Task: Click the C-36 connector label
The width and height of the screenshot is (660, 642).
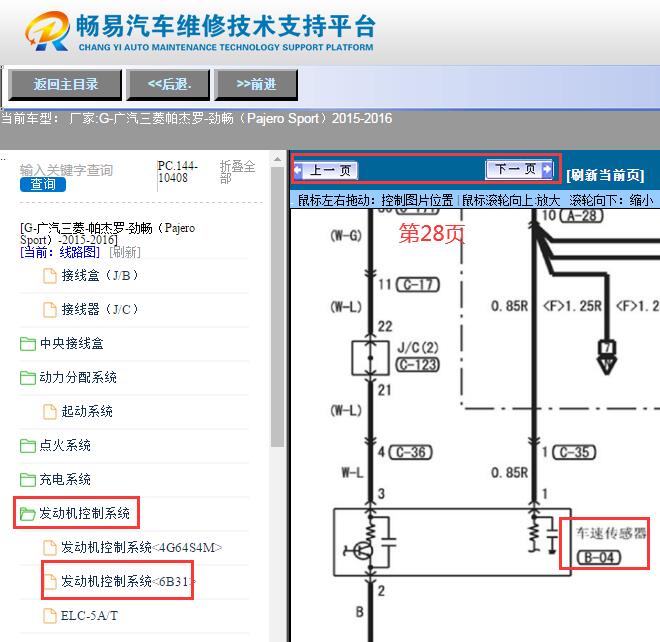Action: [x=411, y=453]
